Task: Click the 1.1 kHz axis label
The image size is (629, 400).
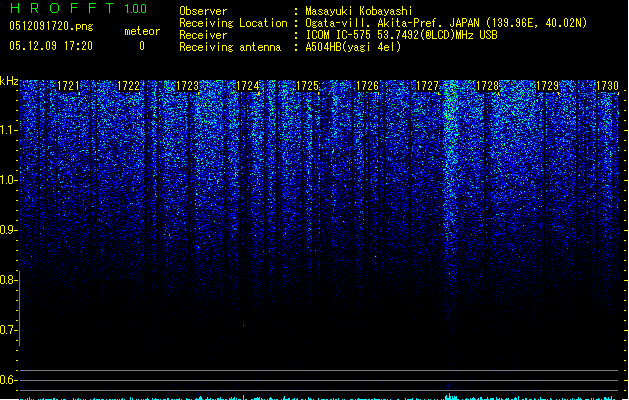Action: coord(8,130)
